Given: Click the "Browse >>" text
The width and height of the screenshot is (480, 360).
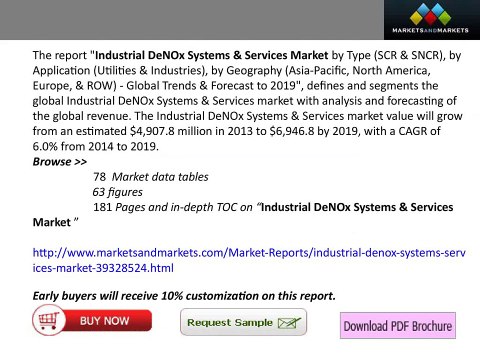Looking at the screenshot, I should (x=60, y=162).
